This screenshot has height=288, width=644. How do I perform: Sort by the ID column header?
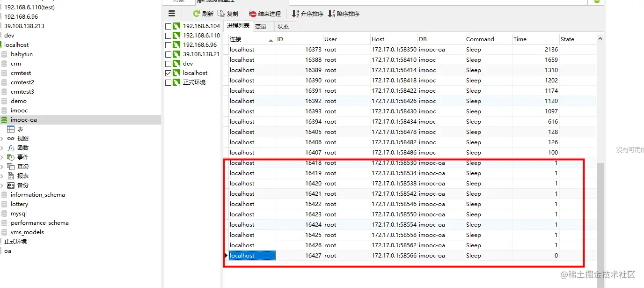click(x=300, y=39)
